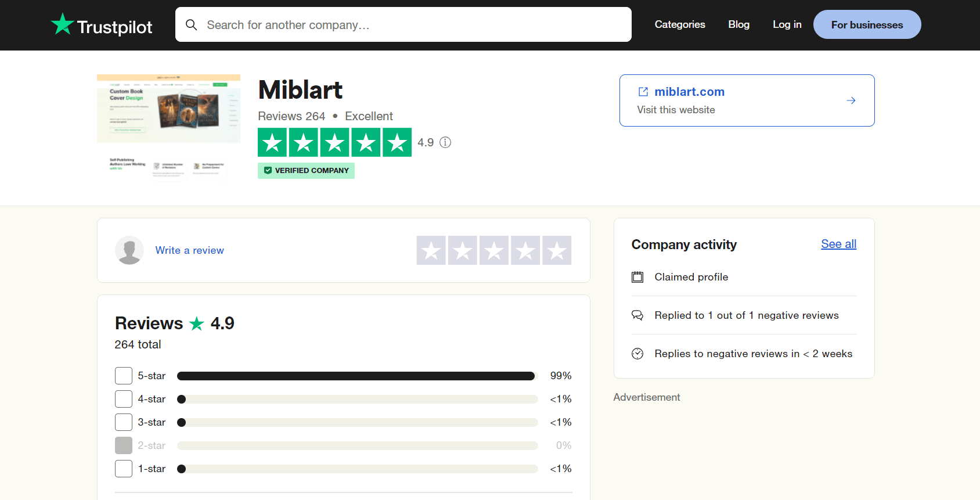Click the search magnifier icon
The height and width of the screenshot is (500, 980).
pos(192,25)
